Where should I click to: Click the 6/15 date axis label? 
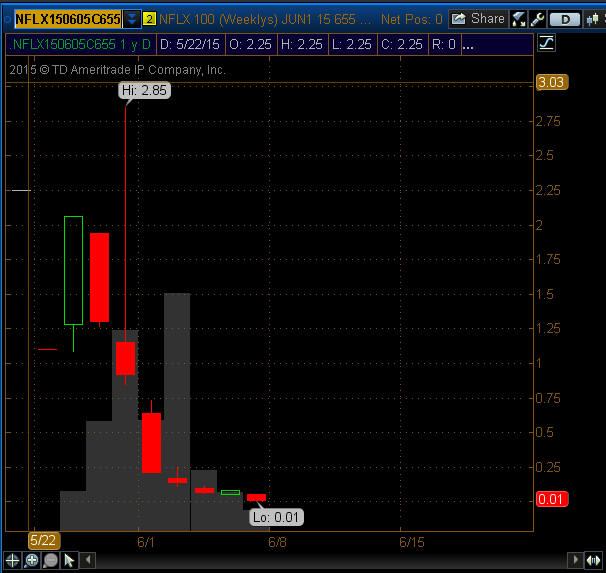(x=412, y=542)
